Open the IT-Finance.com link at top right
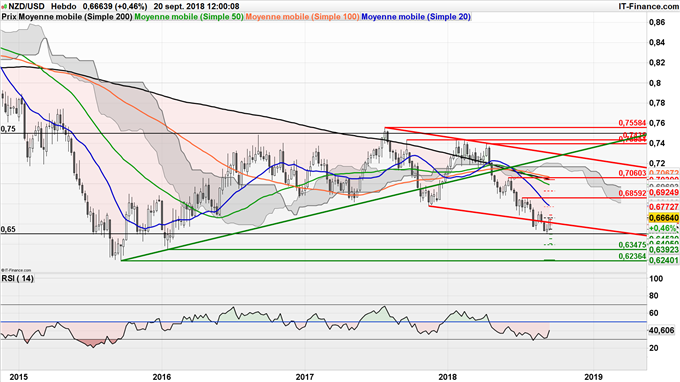This screenshot has height=382, width=680. 648,7
